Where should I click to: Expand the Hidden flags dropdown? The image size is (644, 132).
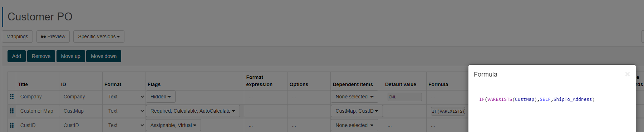click(161, 97)
